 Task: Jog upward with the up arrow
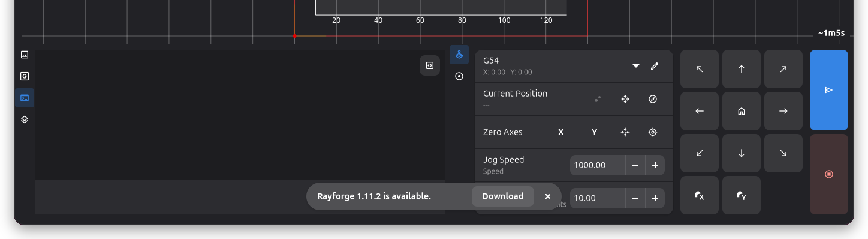pyautogui.click(x=742, y=69)
